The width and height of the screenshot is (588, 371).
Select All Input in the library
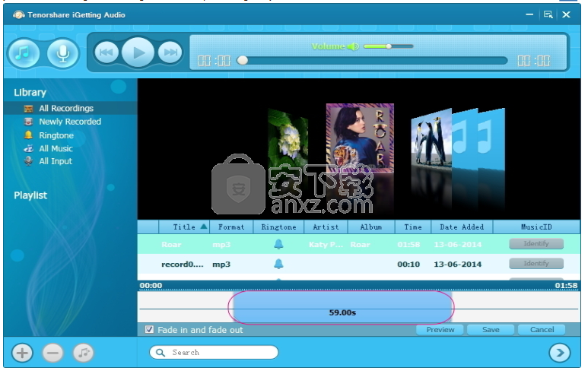(x=56, y=161)
